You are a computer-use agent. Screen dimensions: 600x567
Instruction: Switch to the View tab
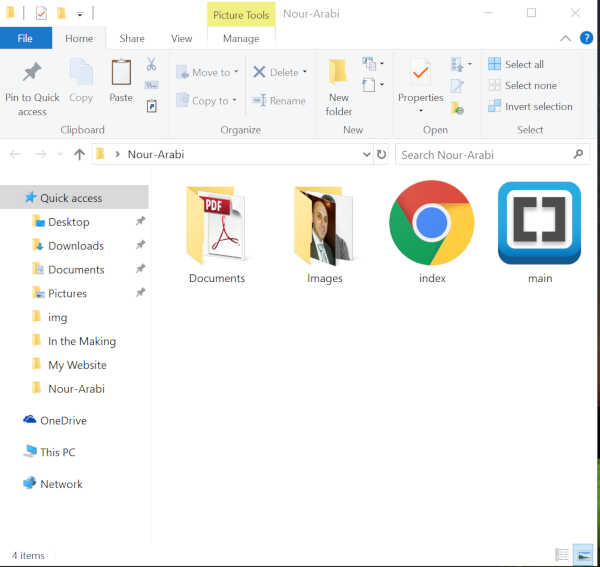point(181,39)
